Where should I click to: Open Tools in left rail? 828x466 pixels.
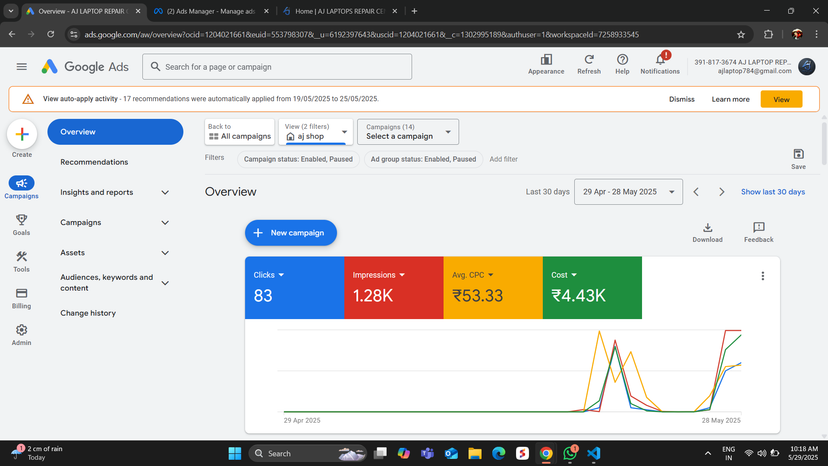tap(21, 262)
